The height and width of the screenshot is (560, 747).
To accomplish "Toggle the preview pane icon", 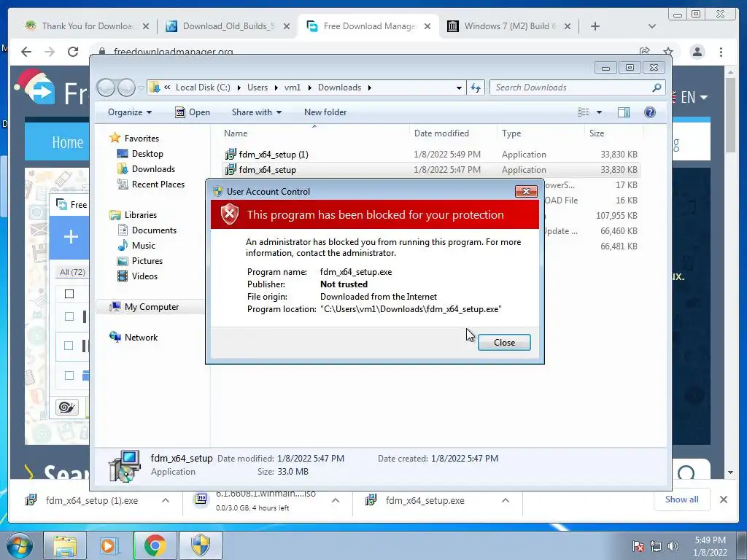I will [624, 112].
